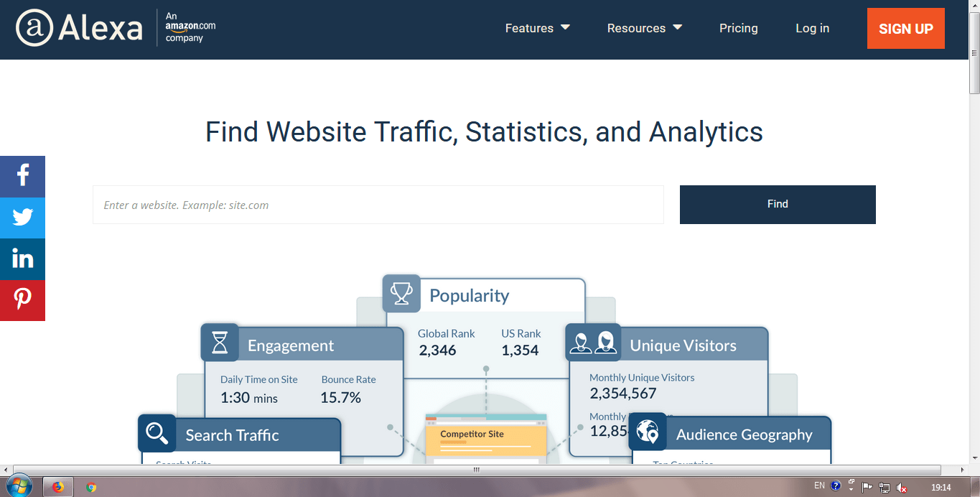This screenshot has height=497, width=980.
Task: Click horizontal scrollbar left arrow
Action: (6, 470)
